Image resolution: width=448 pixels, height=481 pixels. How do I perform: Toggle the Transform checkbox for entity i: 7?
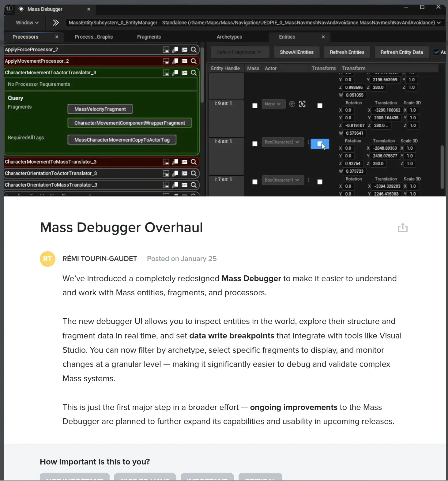coord(320,182)
